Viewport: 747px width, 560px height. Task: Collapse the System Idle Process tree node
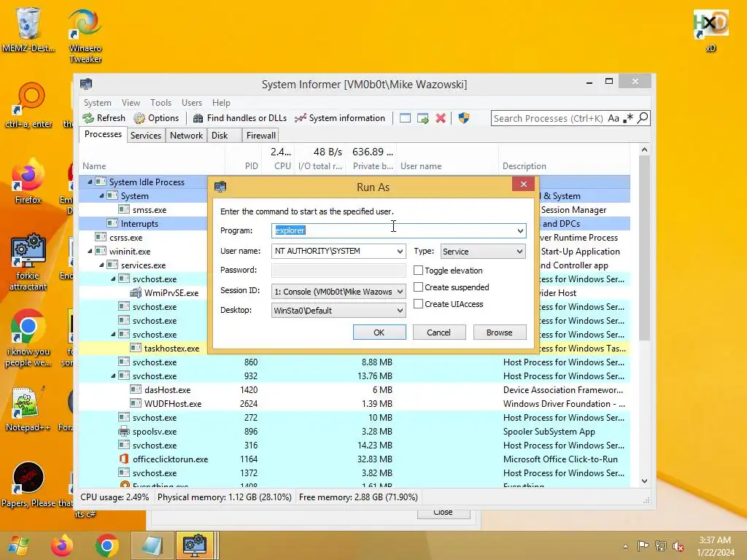pyautogui.click(x=90, y=182)
